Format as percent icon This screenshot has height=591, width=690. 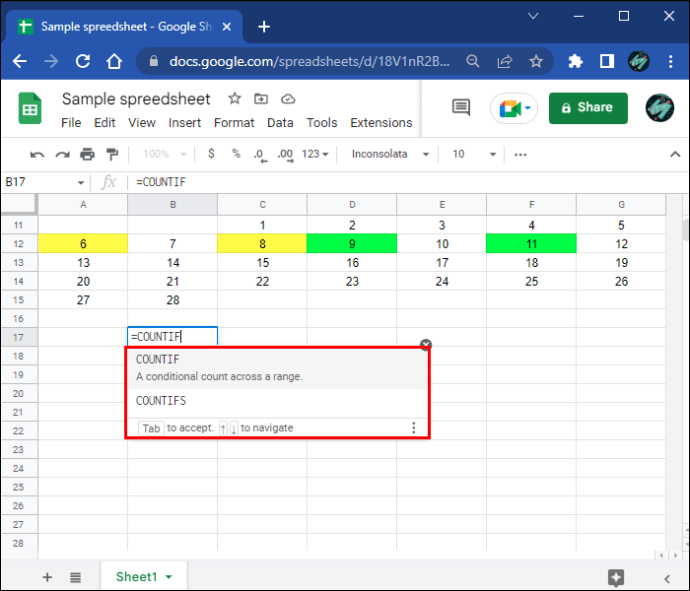(x=236, y=154)
